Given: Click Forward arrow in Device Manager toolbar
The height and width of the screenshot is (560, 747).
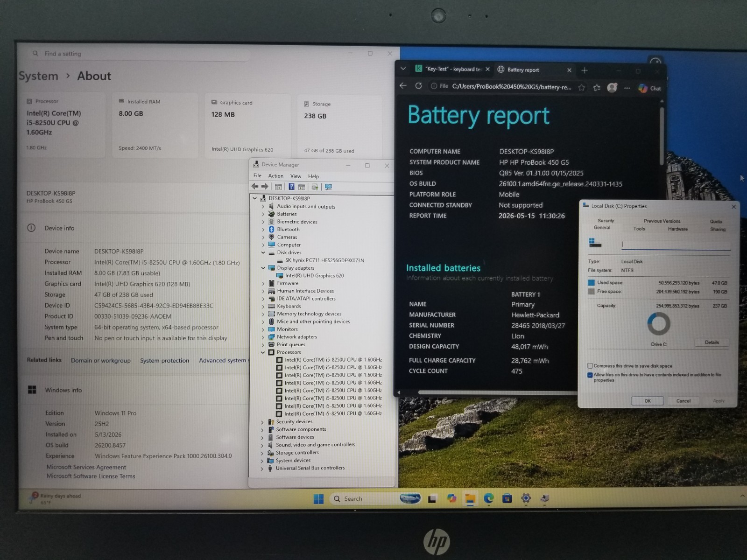Looking at the screenshot, I should coord(265,187).
